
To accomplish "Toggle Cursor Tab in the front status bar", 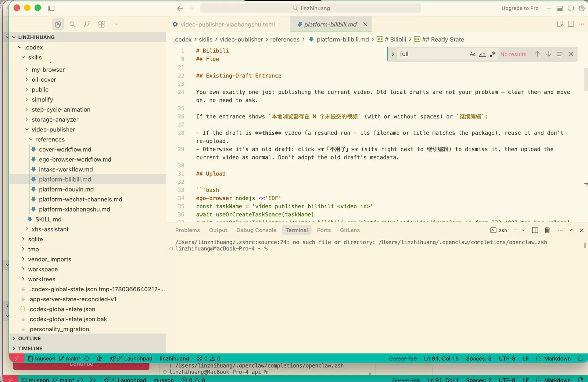I will (x=403, y=358).
